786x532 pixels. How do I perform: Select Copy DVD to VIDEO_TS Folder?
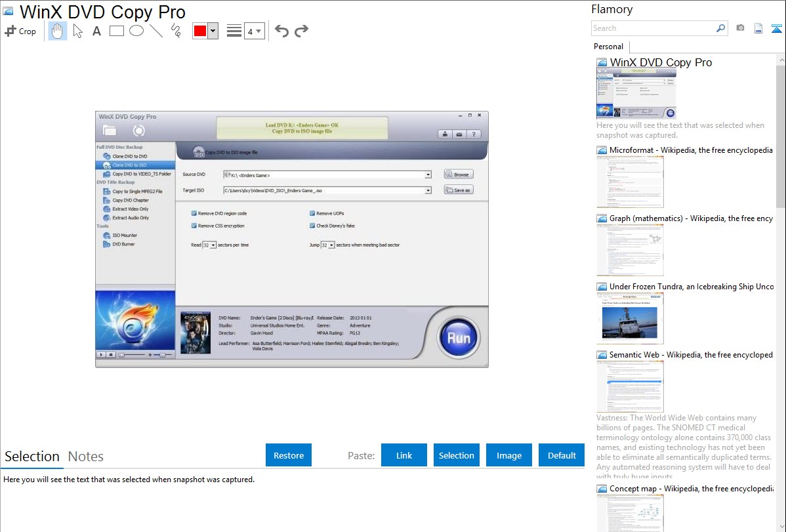(137, 174)
